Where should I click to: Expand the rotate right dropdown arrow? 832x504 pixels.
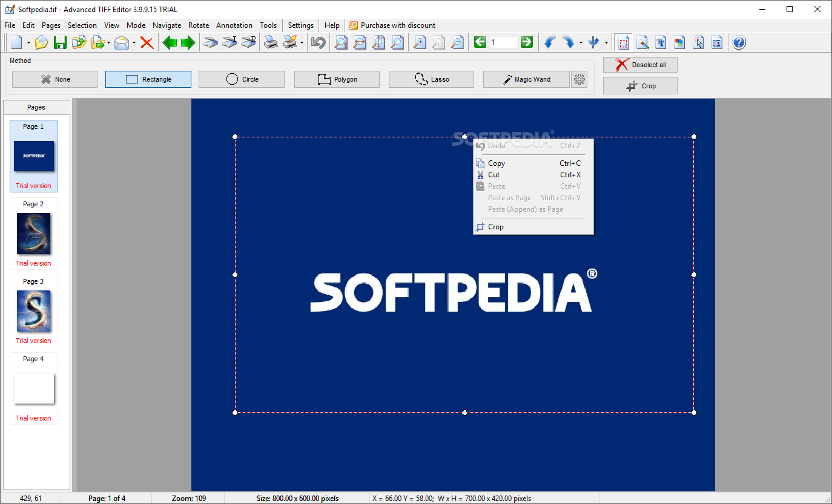581,43
